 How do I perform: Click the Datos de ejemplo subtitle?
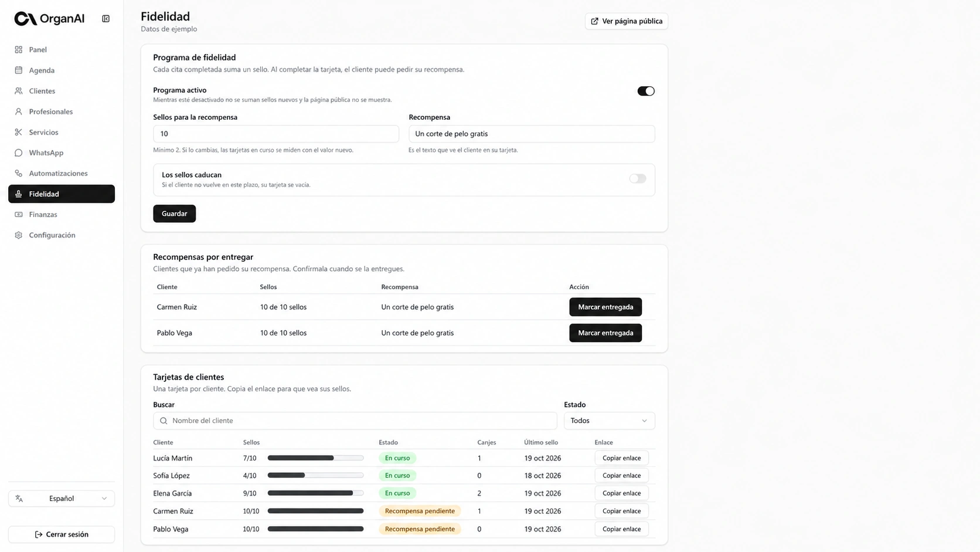coord(169,29)
